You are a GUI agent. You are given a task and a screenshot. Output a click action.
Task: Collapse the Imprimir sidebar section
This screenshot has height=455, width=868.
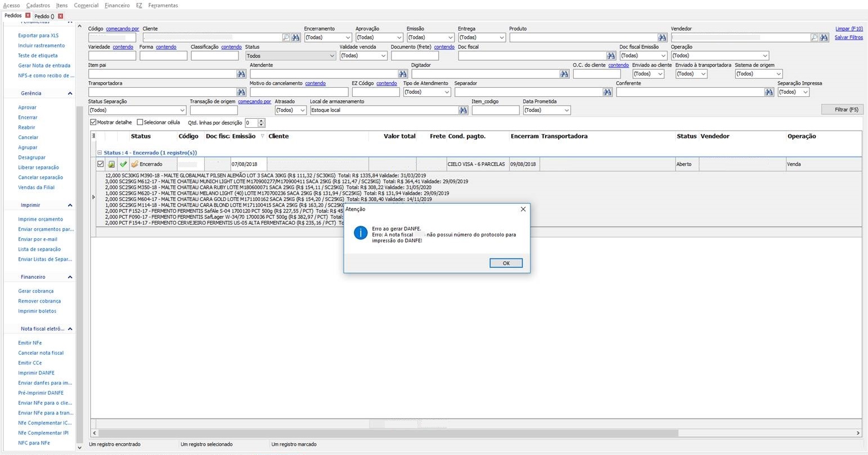[70, 206]
